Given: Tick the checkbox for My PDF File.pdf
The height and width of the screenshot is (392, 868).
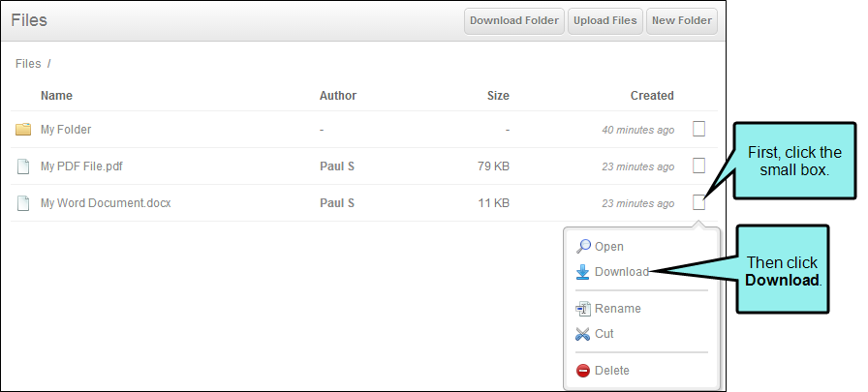Looking at the screenshot, I should point(699,166).
